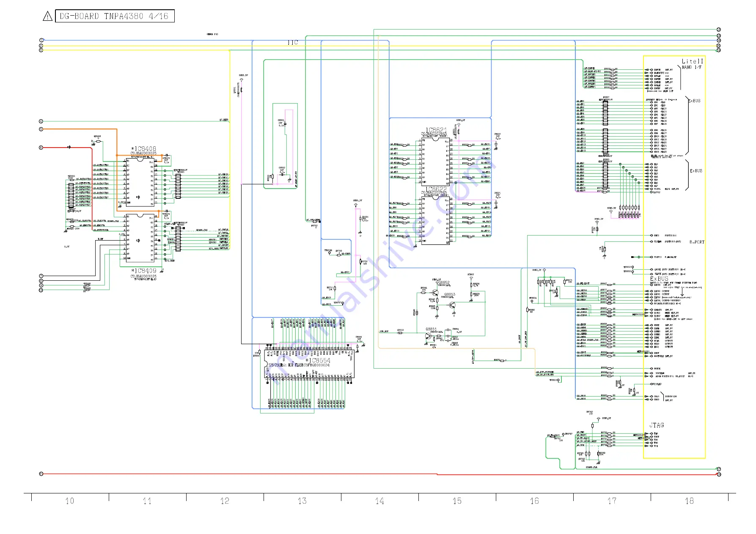Click column number 11 on bottom ruler
This screenshot has height=534, width=756.
click(147, 501)
